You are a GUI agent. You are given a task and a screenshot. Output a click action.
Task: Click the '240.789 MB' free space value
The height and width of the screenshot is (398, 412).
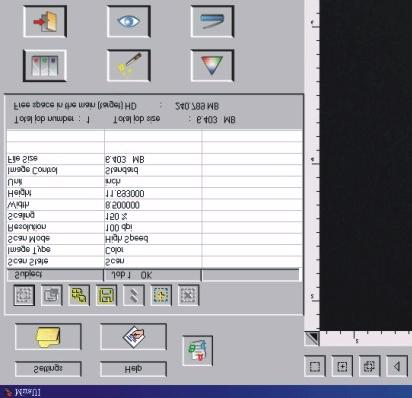(x=197, y=106)
